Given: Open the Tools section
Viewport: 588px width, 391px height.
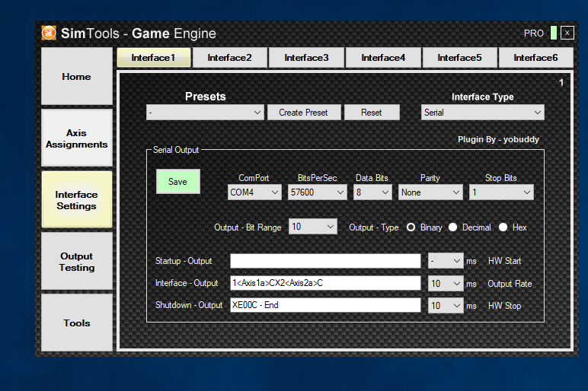Looking at the screenshot, I should pos(76,323).
